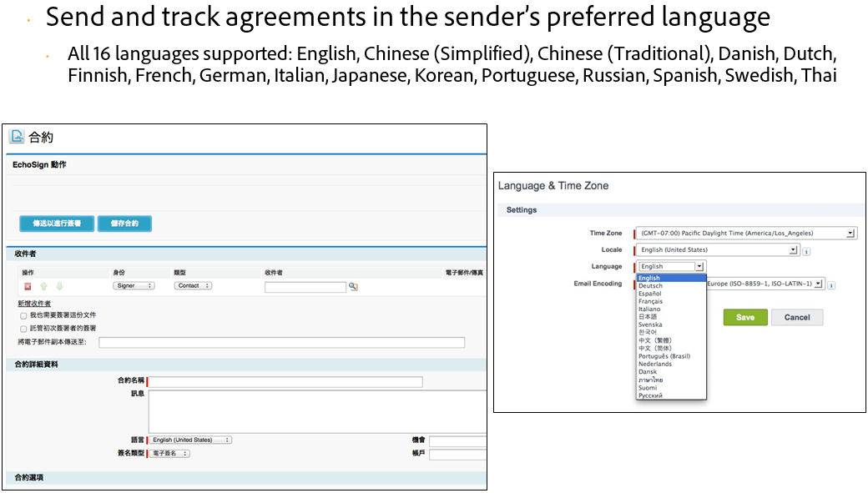
Task: Pick Suomi in the language list
Action: coord(648,388)
